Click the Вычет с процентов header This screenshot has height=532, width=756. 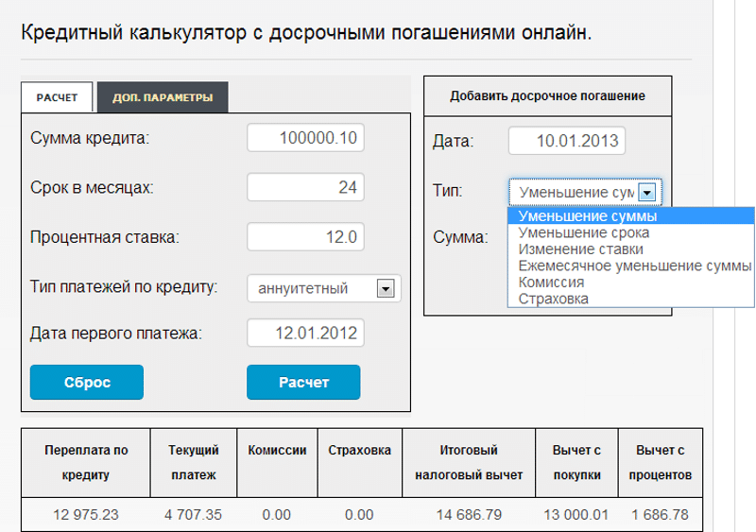click(x=660, y=462)
